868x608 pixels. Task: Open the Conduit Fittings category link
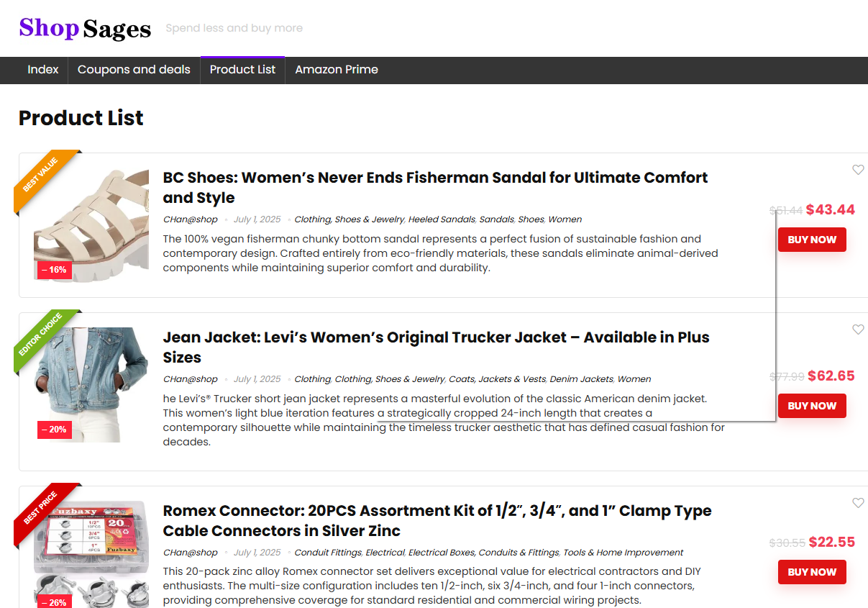point(328,553)
